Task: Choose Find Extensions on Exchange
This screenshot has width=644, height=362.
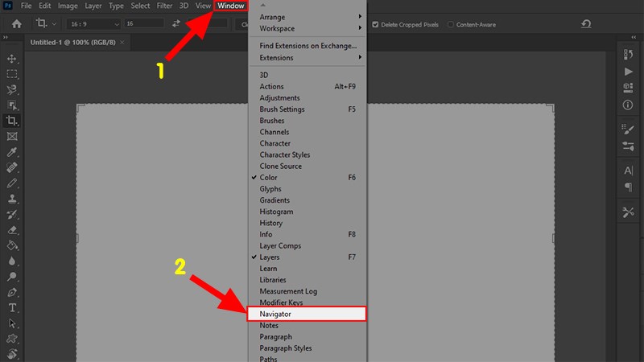Action: (308, 46)
